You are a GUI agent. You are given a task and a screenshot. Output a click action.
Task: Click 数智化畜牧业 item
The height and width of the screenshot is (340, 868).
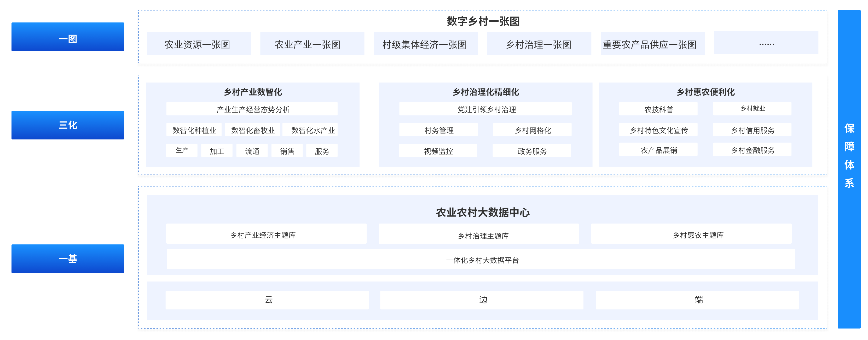(x=253, y=130)
